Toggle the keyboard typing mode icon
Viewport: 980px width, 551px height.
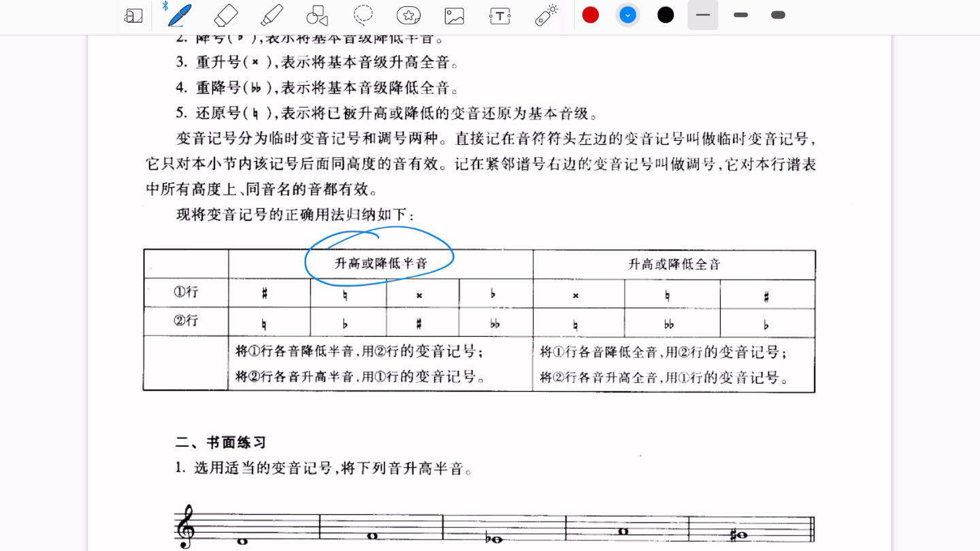click(133, 16)
